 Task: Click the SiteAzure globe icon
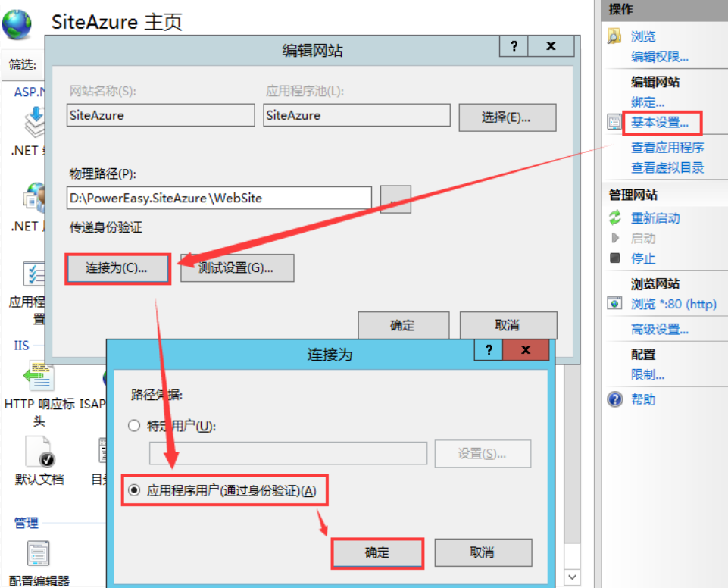click(x=17, y=23)
